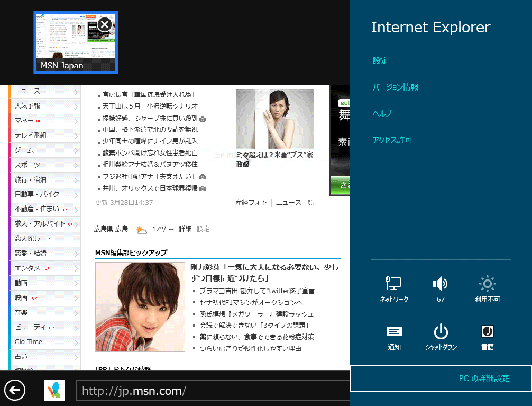Open the 音楽 sidebar category
The width and height of the screenshot is (532, 406).
[x=45, y=312]
